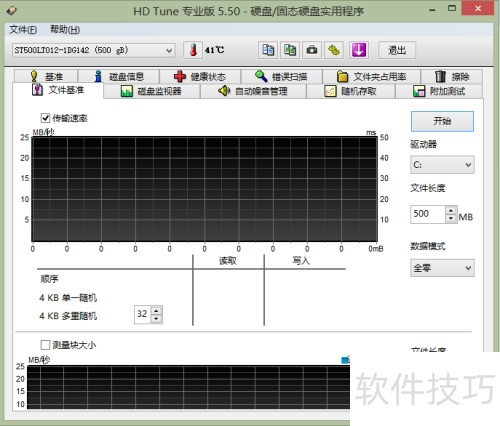Click the 文件长度 500 input field

[428, 214]
